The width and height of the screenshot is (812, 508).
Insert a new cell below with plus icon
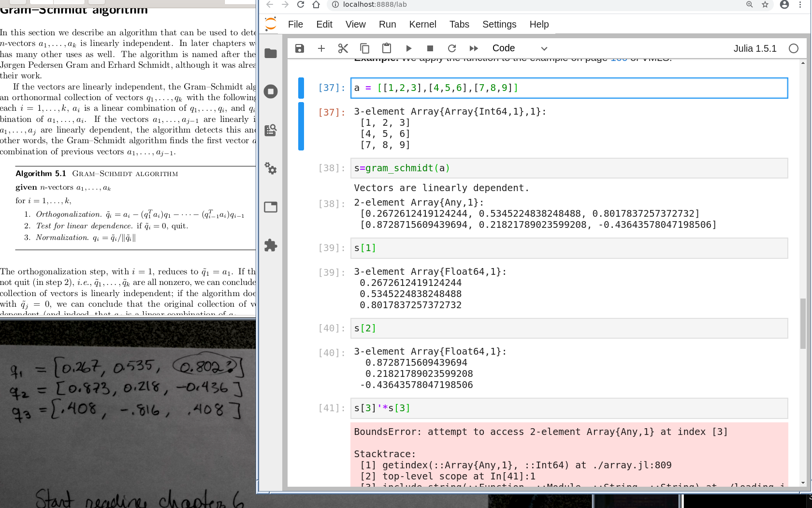pyautogui.click(x=321, y=48)
